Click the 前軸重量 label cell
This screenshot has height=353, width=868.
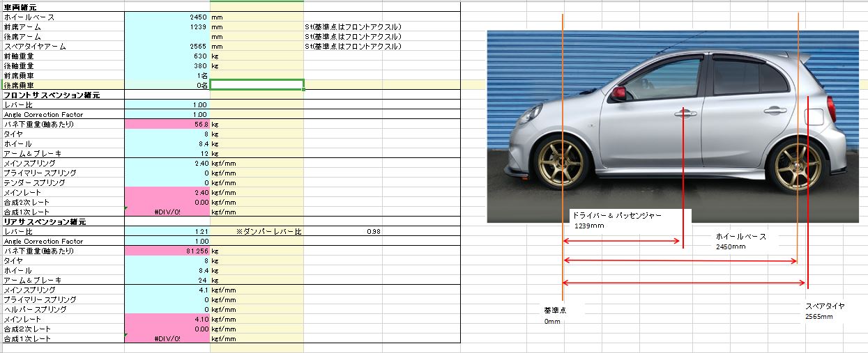click(62, 56)
